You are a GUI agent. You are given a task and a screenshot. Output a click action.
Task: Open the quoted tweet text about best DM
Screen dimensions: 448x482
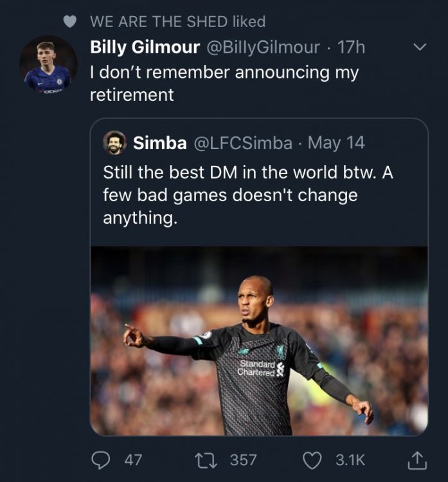click(x=248, y=195)
